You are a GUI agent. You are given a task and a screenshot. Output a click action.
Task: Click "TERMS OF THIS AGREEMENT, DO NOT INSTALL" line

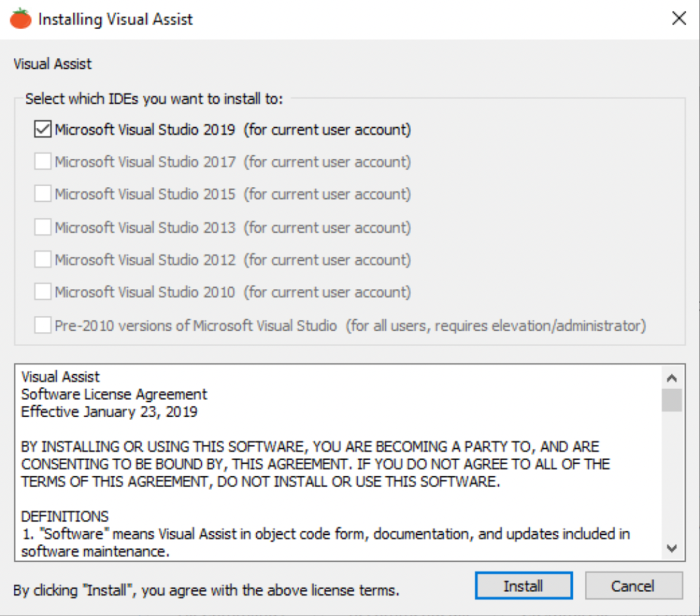click(x=261, y=482)
